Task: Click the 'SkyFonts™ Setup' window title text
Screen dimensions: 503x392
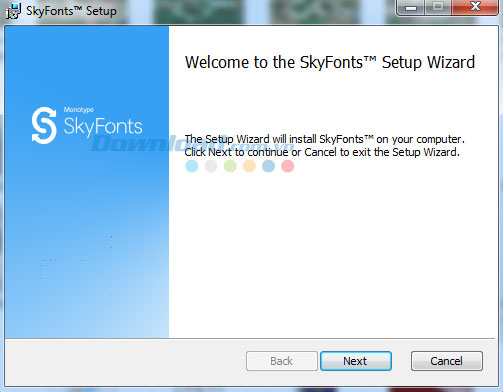Action: click(71, 11)
